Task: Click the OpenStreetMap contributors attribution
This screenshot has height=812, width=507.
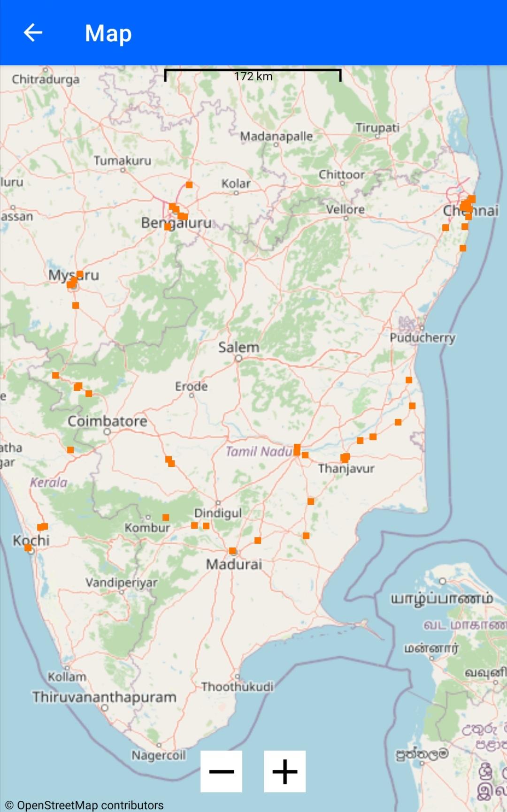Action: [x=84, y=805]
